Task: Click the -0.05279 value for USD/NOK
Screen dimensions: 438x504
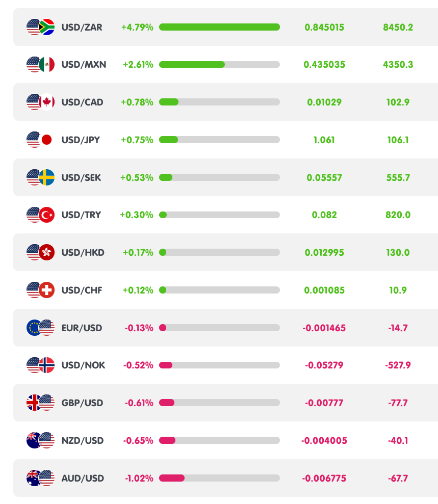Action: pos(324,365)
